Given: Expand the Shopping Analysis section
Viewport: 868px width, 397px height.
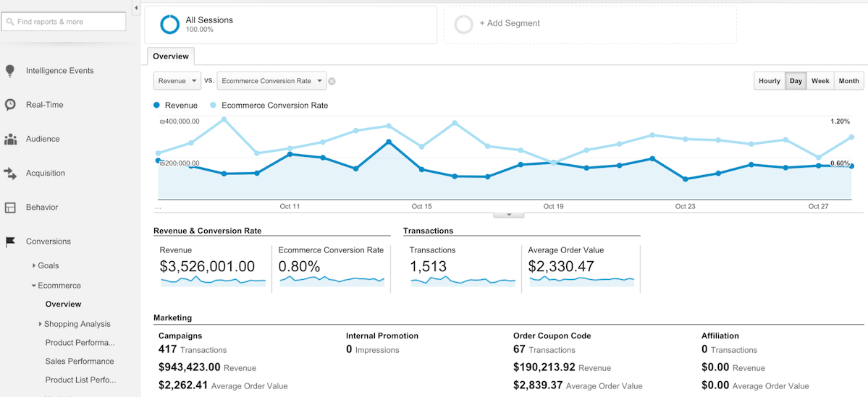Looking at the screenshot, I should 41,324.
